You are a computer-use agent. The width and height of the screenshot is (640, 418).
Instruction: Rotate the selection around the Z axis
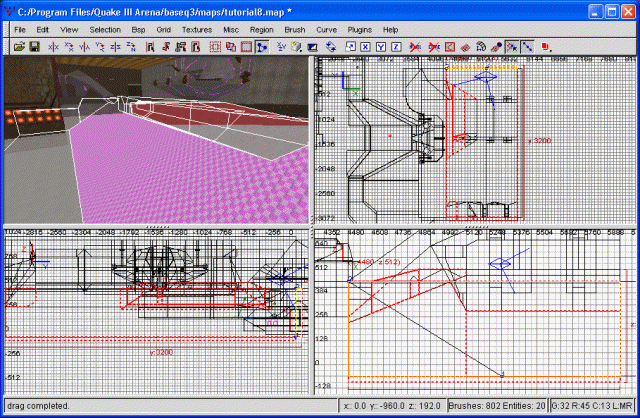coord(131,47)
